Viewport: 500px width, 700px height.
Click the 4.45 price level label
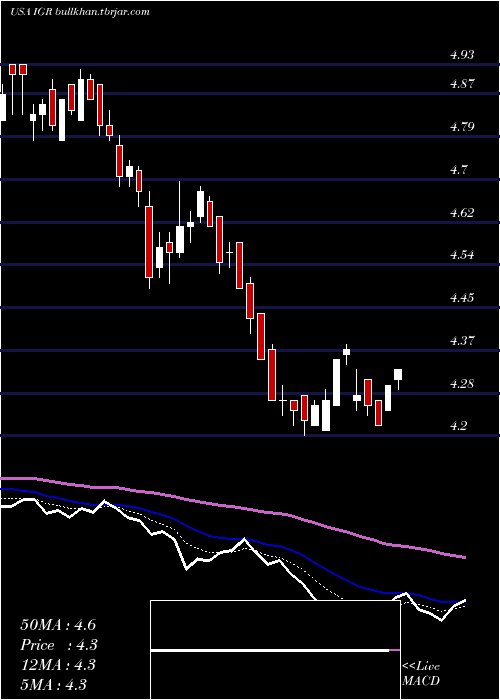(x=462, y=298)
